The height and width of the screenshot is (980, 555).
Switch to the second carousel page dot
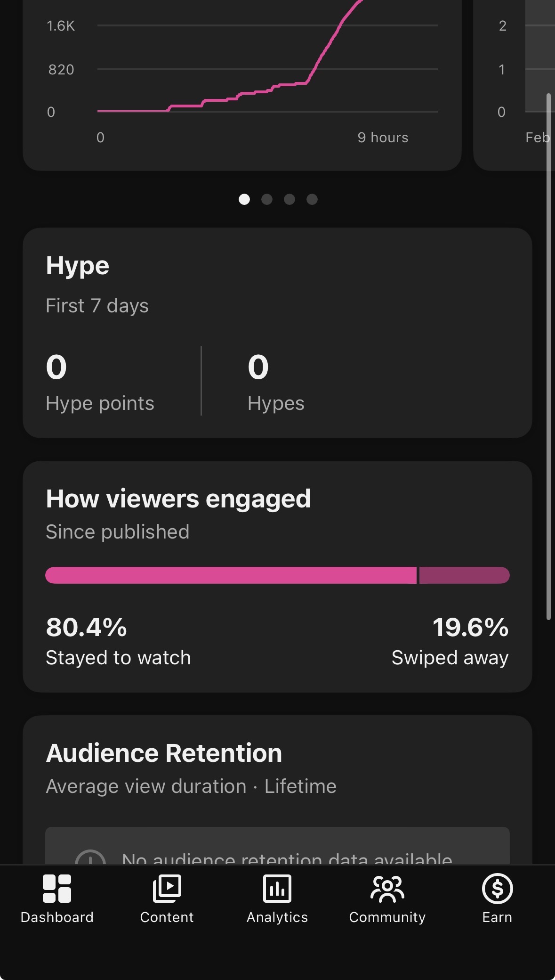267,199
